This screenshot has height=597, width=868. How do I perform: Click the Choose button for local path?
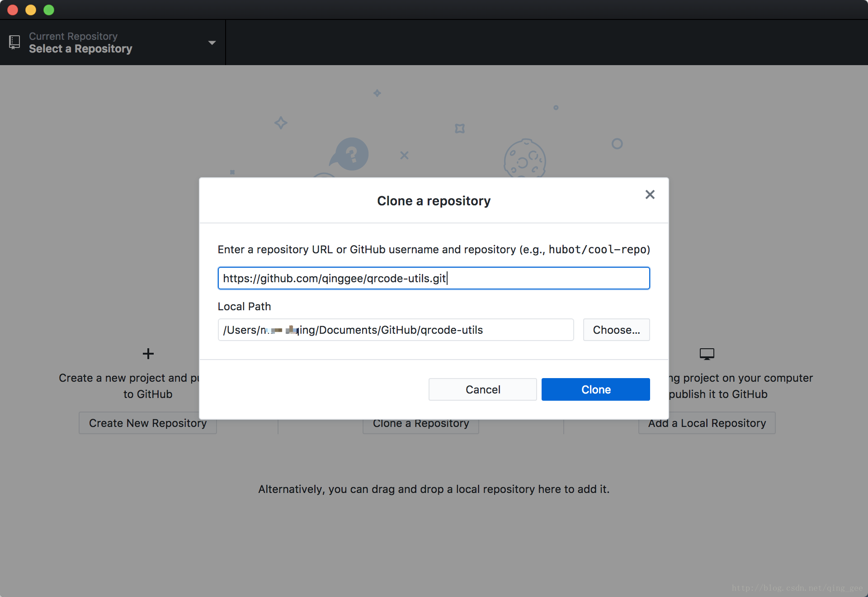click(615, 328)
